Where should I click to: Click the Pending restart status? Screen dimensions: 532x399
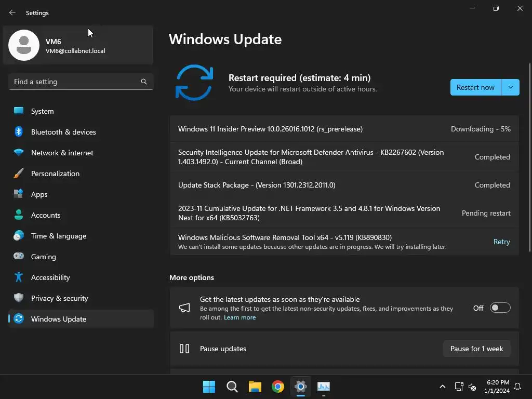click(x=486, y=213)
